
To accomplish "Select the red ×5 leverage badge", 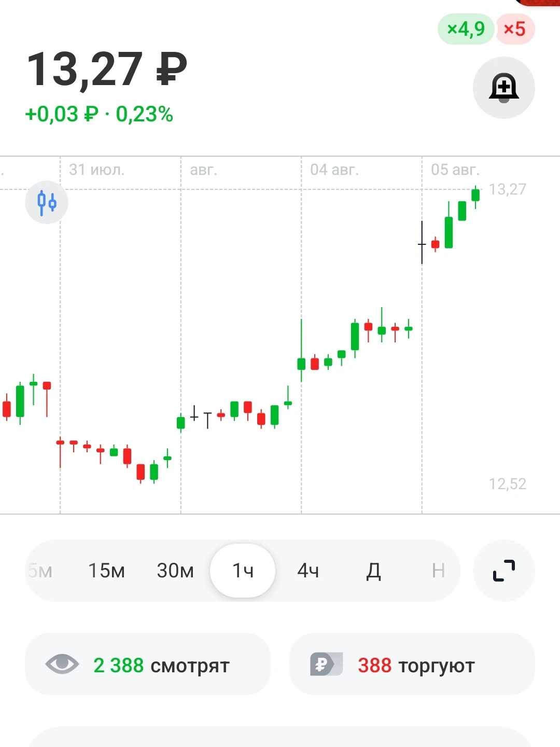I will pos(515,29).
